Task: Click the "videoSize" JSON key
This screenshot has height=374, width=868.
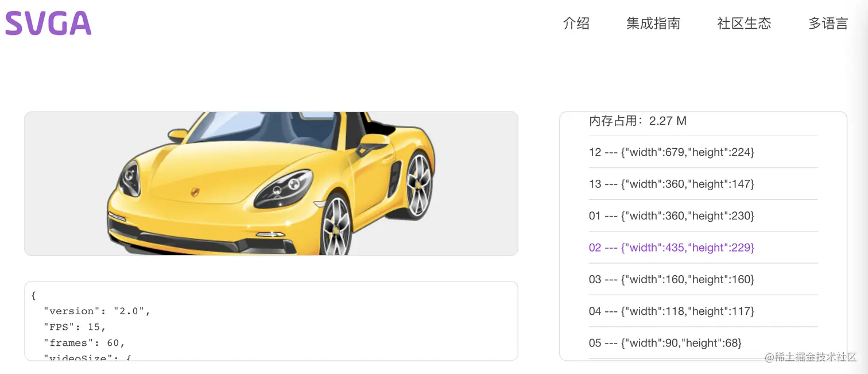Action: 75,357
